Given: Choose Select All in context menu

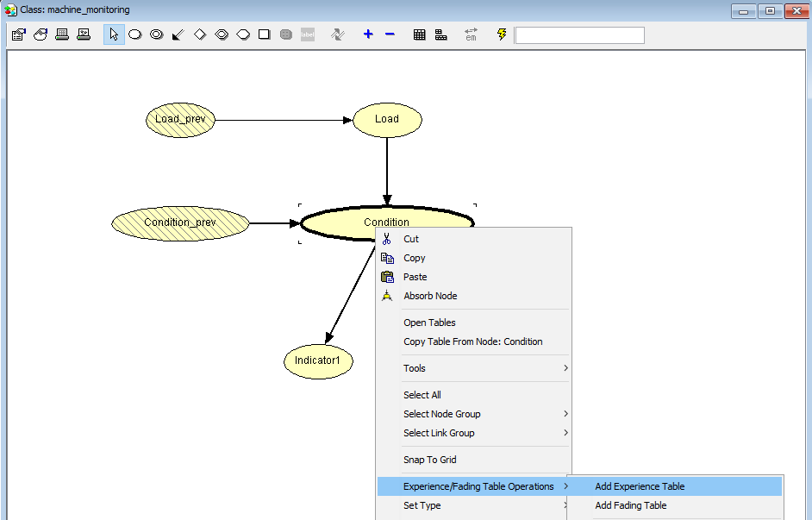Looking at the screenshot, I should pos(474,395).
